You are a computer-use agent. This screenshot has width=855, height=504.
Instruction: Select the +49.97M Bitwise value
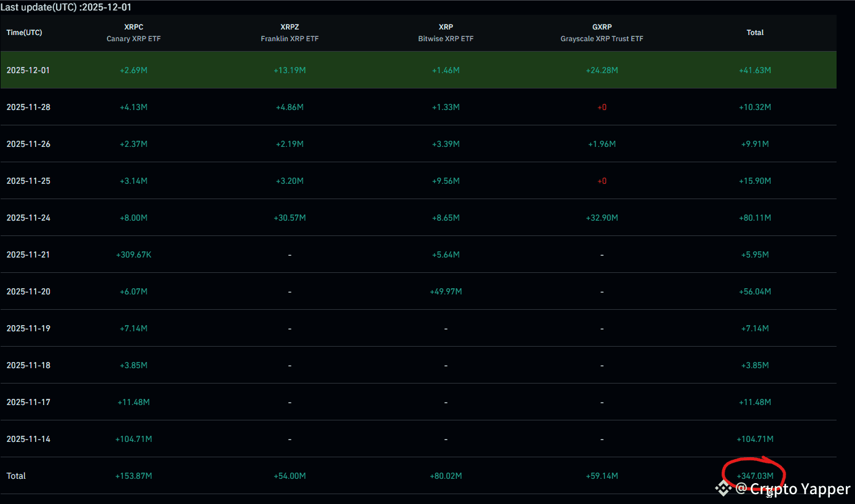(446, 291)
